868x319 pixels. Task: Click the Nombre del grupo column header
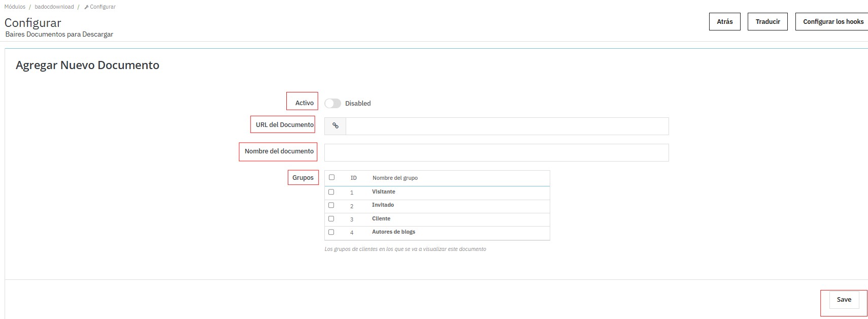click(x=395, y=178)
